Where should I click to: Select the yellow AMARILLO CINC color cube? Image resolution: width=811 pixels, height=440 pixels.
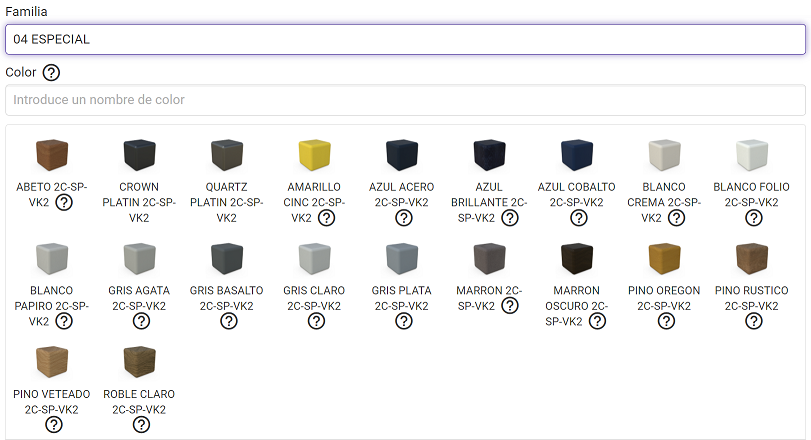[314, 156]
